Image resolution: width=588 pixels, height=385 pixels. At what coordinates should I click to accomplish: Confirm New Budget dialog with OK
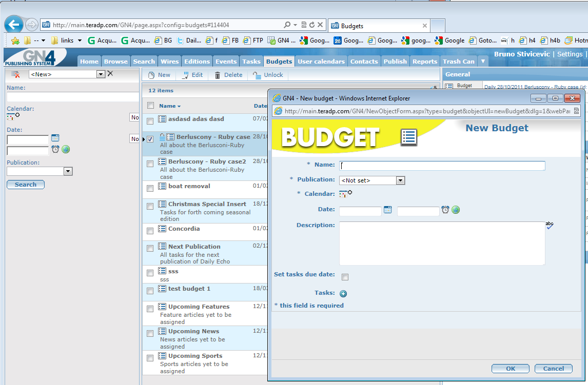tap(511, 369)
